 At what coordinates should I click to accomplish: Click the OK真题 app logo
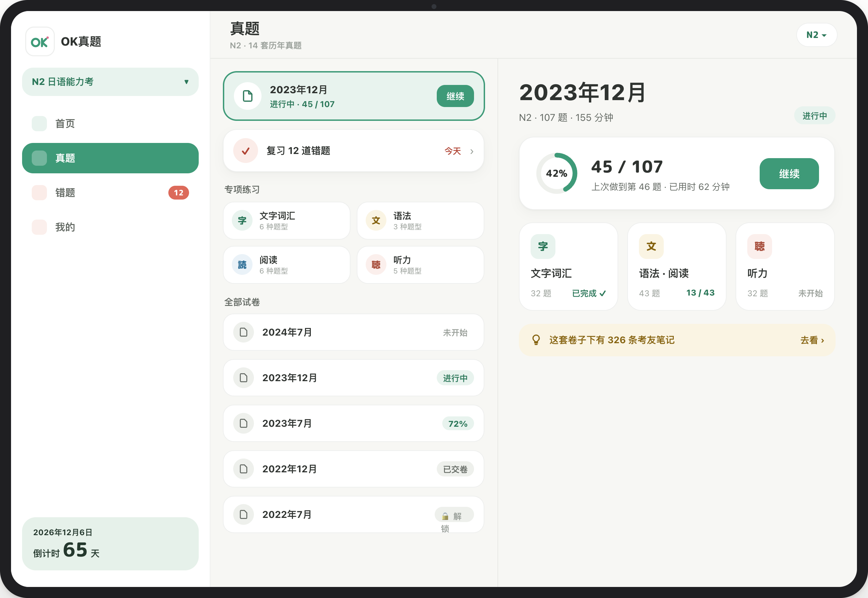pyautogui.click(x=40, y=41)
